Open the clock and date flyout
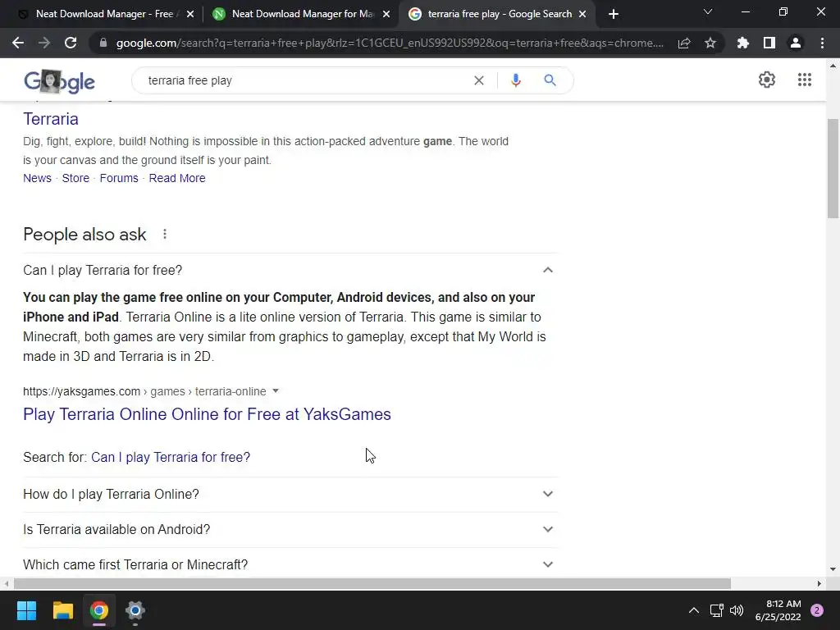Screen dimensions: 840x630 778,610
